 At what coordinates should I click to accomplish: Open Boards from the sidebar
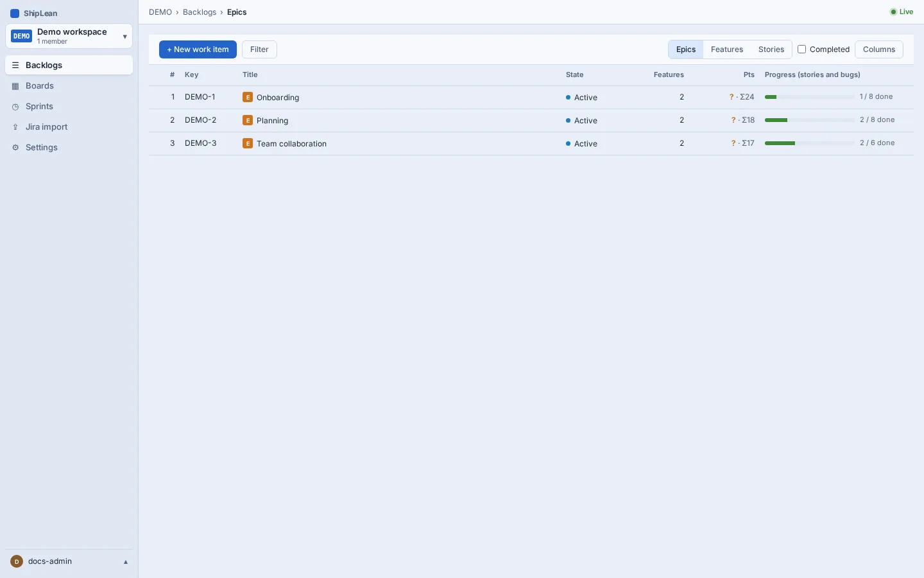coord(69,86)
